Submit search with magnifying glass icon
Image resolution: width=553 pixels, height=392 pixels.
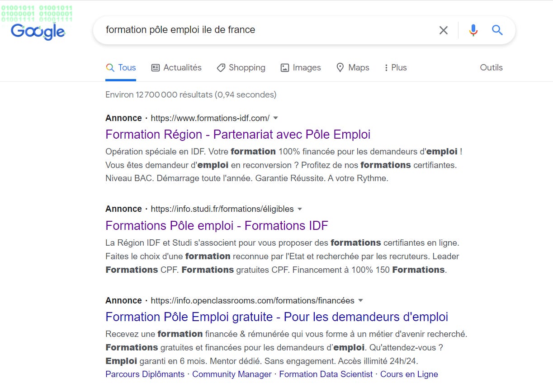tap(497, 30)
